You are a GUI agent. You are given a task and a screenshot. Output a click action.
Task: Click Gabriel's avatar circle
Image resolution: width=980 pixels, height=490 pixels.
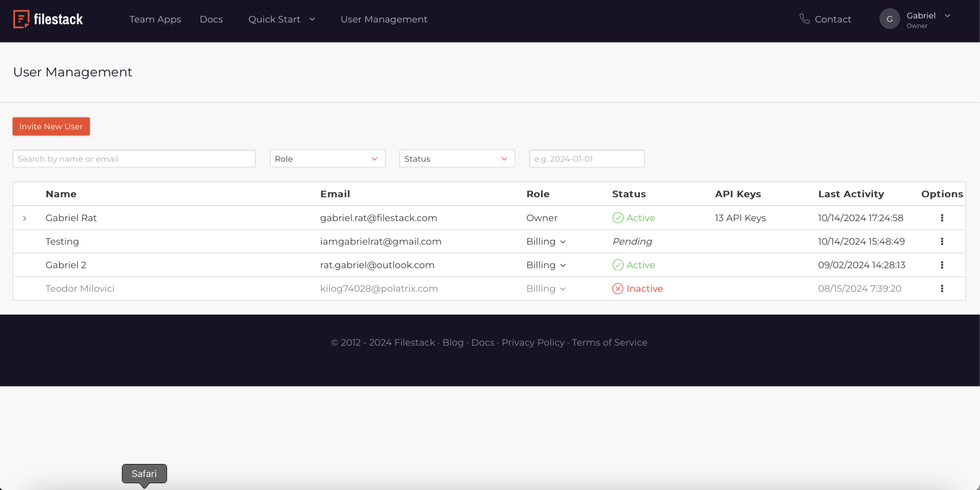[x=890, y=19]
